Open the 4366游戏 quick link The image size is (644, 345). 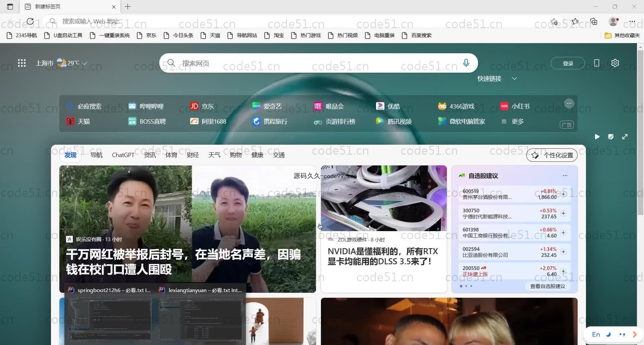[x=456, y=106]
